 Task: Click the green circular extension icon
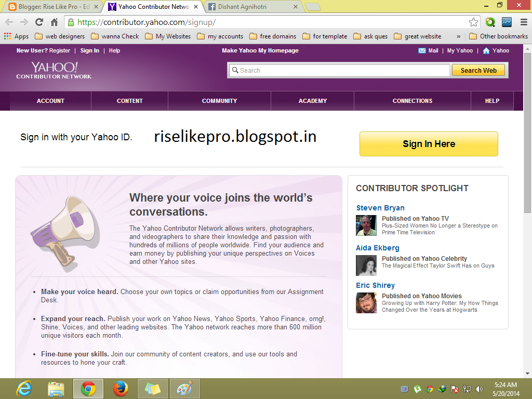click(490, 22)
